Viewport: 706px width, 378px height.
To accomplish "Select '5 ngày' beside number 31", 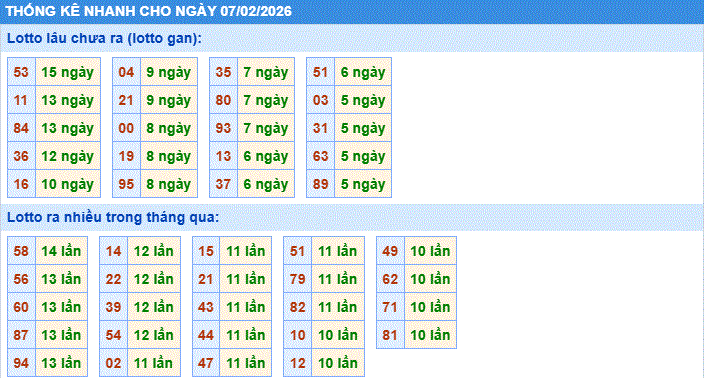I will click(x=363, y=128).
